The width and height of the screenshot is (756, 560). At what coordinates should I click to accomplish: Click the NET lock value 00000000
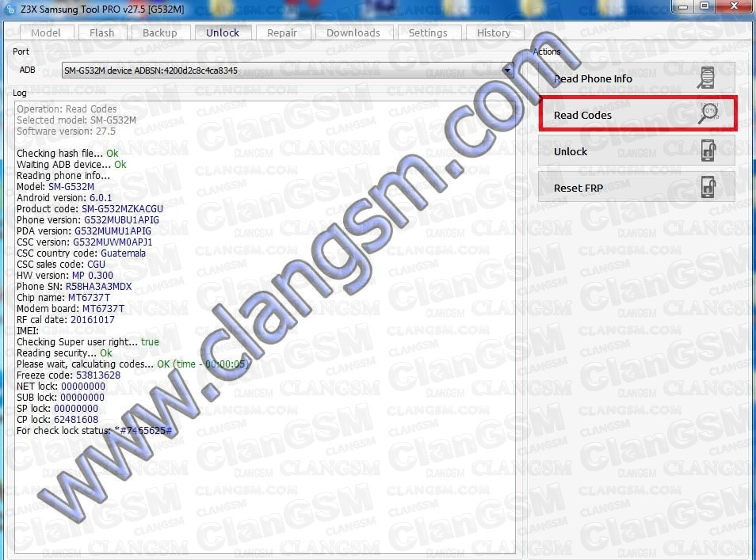(x=83, y=386)
